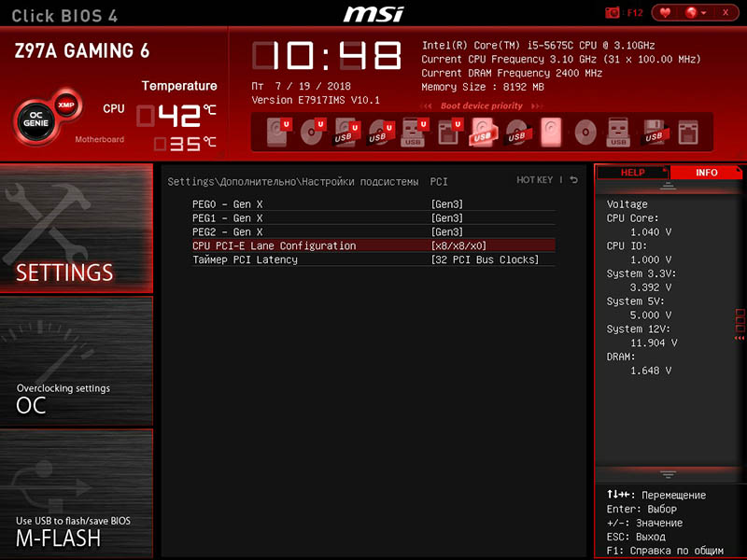This screenshot has height=560, width=747.
Task: Open the PEG2 [Gen3] value dropdown
Action: (447, 231)
